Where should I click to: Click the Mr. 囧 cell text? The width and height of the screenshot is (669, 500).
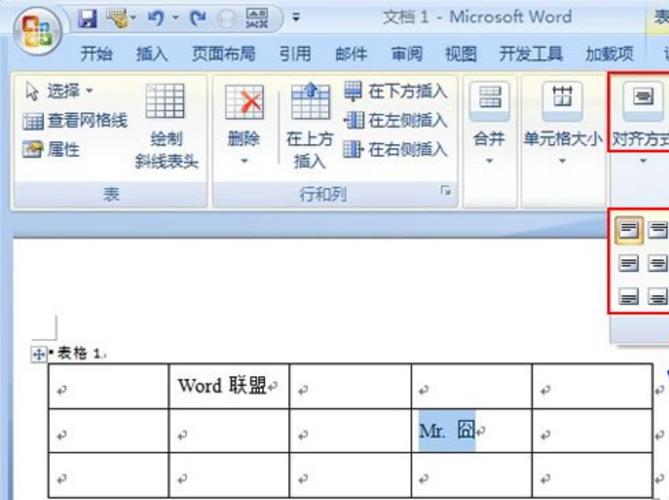point(447,430)
